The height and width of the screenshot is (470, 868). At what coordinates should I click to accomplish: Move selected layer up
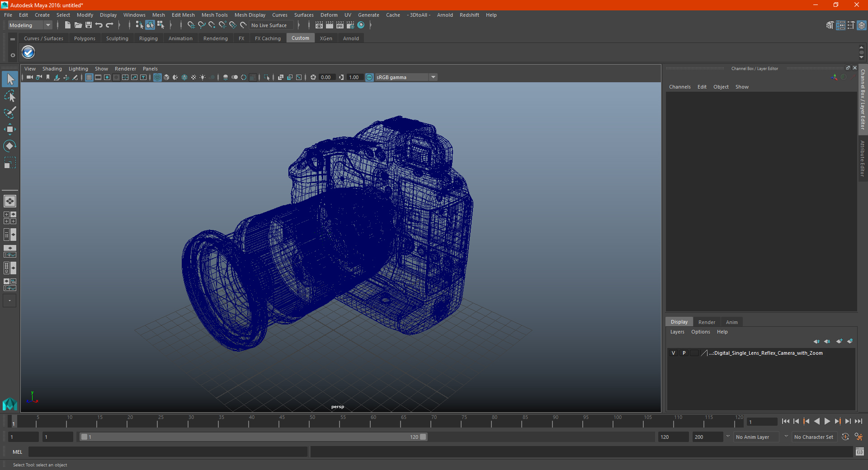click(x=816, y=341)
